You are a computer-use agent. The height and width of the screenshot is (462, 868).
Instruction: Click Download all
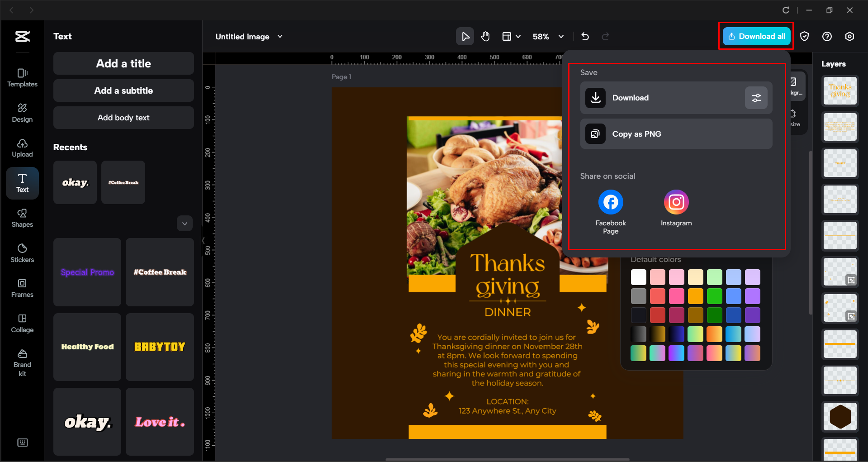pyautogui.click(x=756, y=36)
